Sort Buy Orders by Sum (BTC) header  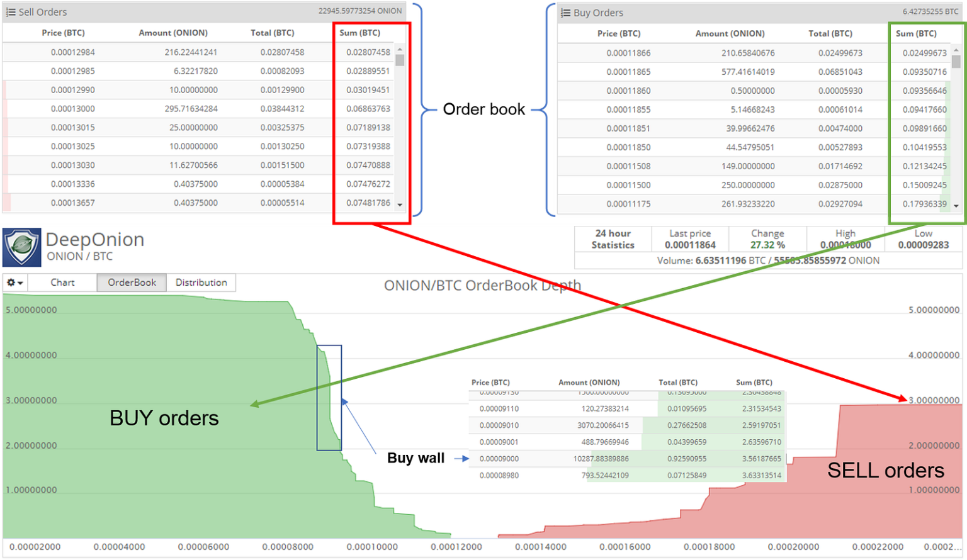[916, 33]
